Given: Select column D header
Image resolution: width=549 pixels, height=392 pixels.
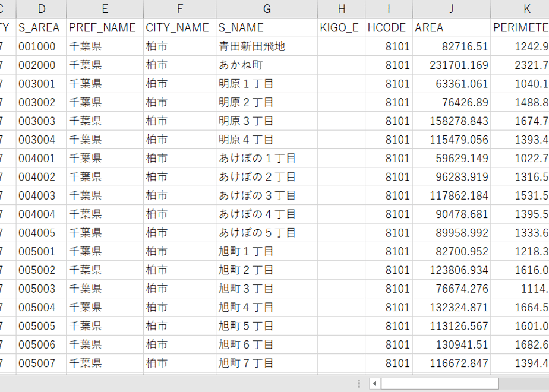Looking at the screenshot, I should point(42,9).
